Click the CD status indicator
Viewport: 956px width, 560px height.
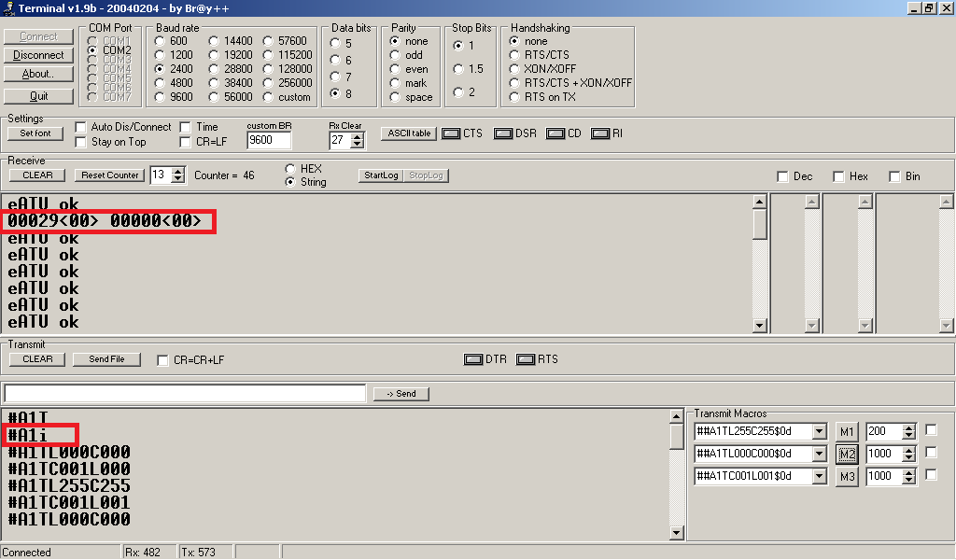click(555, 133)
